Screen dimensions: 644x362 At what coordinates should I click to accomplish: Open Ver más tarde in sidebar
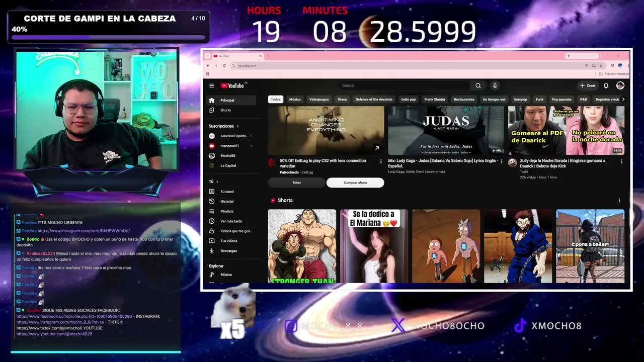[232, 221]
